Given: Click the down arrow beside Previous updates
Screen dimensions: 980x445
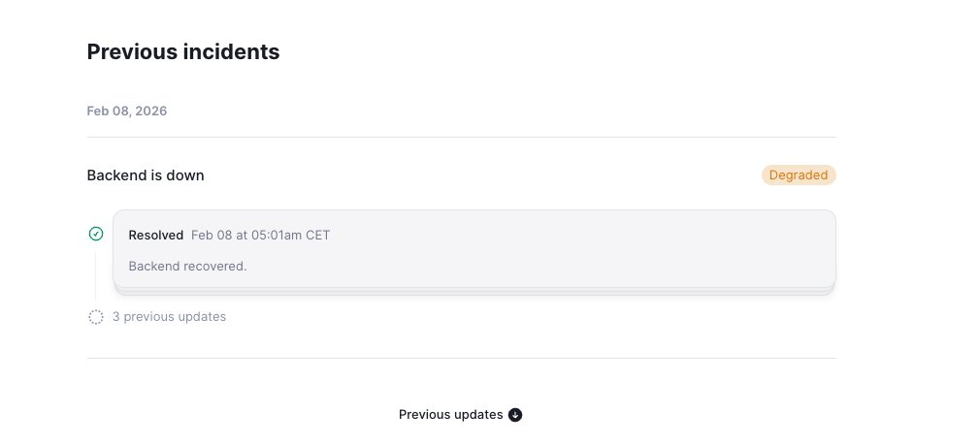Looking at the screenshot, I should coord(515,415).
